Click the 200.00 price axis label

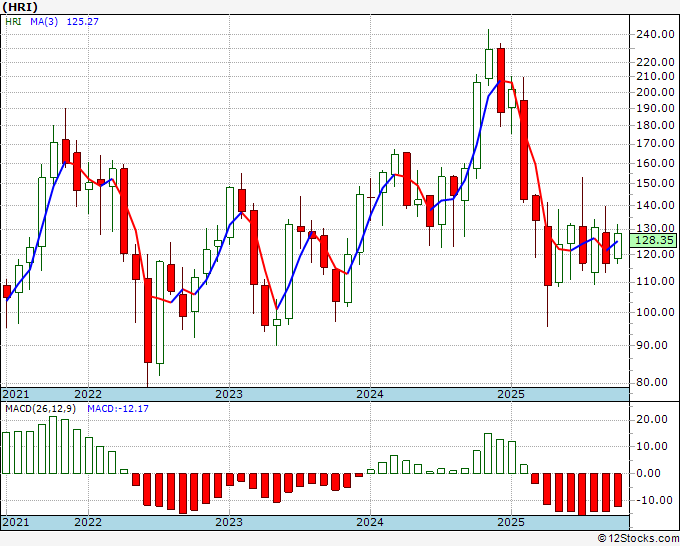click(x=655, y=92)
